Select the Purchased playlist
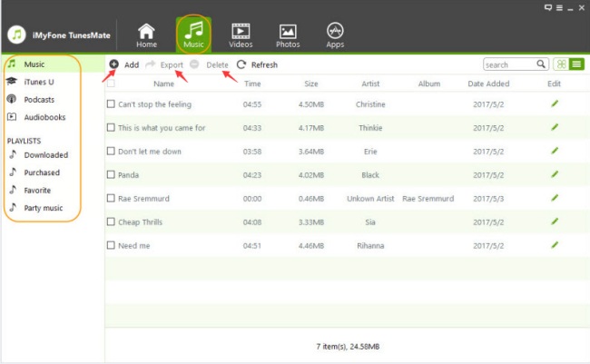The height and width of the screenshot is (364, 590). tap(42, 172)
